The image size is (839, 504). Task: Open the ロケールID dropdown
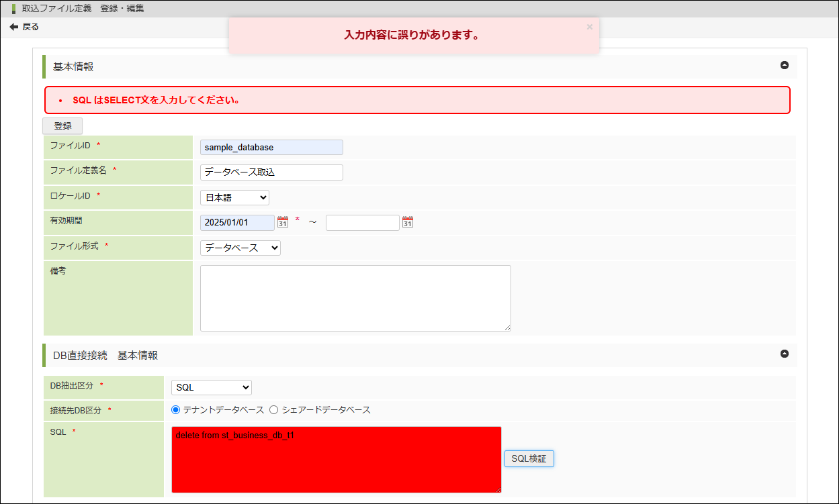pos(234,197)
